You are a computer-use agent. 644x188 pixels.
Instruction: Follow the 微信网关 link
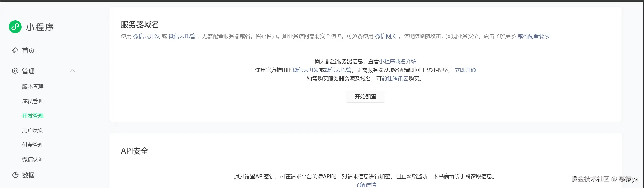pos(385,36)
